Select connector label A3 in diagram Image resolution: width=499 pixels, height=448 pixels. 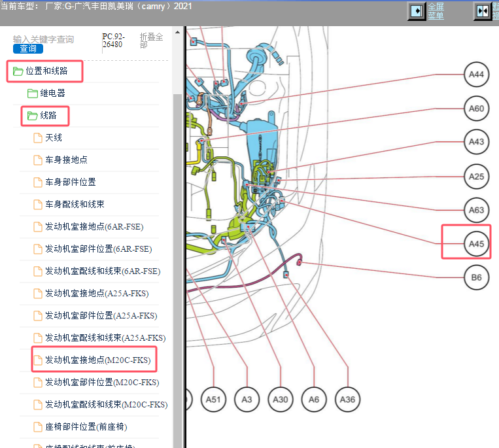click(247, 400)
